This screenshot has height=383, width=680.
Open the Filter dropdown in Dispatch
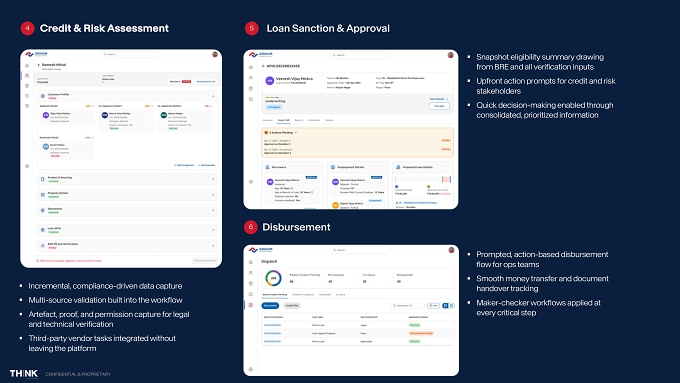pos(433,305)
